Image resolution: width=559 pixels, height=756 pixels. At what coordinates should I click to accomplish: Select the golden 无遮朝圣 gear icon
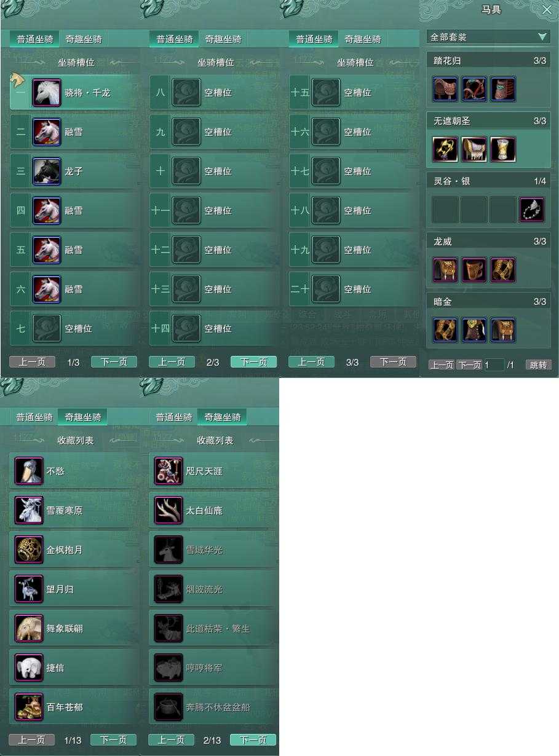coord(445,150)
